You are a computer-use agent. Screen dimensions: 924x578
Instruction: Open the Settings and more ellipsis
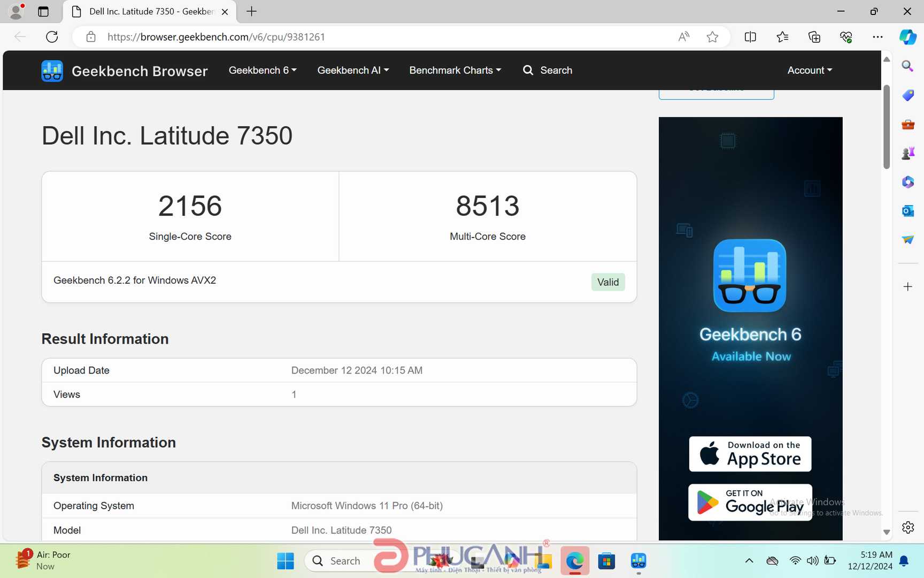[877, 37]
